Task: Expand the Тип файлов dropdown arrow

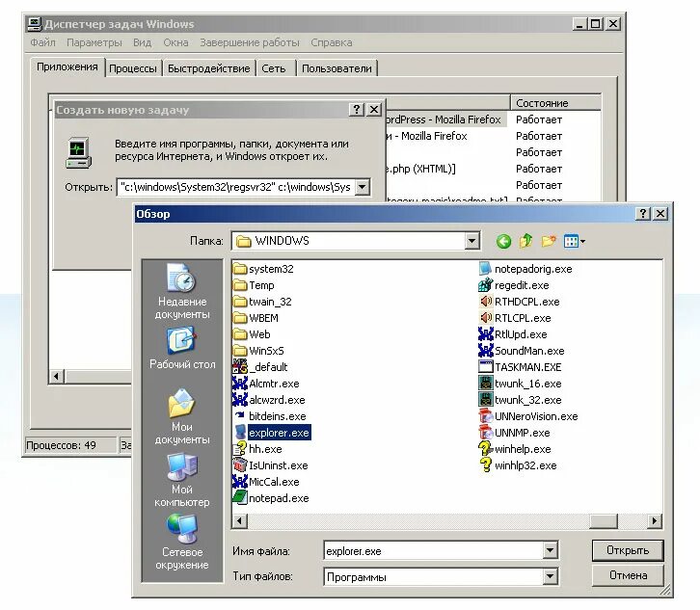Action: pyautogui.click(x=550, y=576)
